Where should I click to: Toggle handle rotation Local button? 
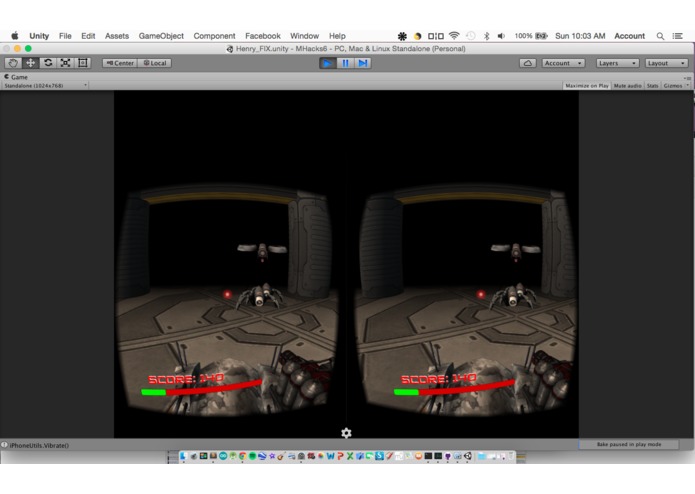coord(155,63)
